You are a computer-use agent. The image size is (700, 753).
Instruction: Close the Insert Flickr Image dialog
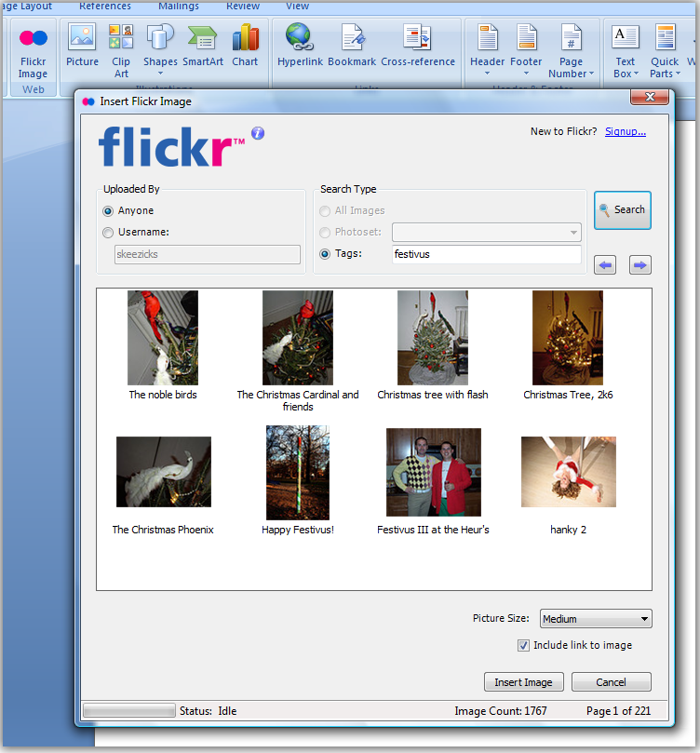650,97
